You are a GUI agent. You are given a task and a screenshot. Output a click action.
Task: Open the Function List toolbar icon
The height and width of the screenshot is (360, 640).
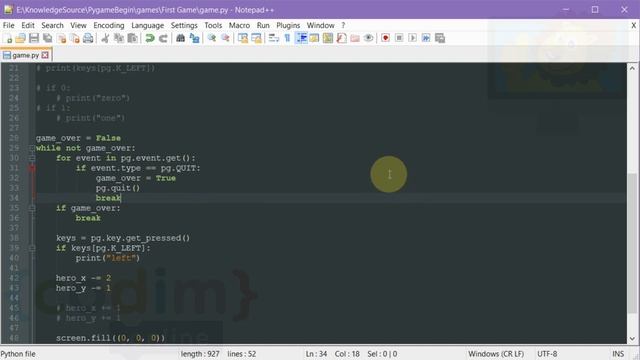(342, 38)
